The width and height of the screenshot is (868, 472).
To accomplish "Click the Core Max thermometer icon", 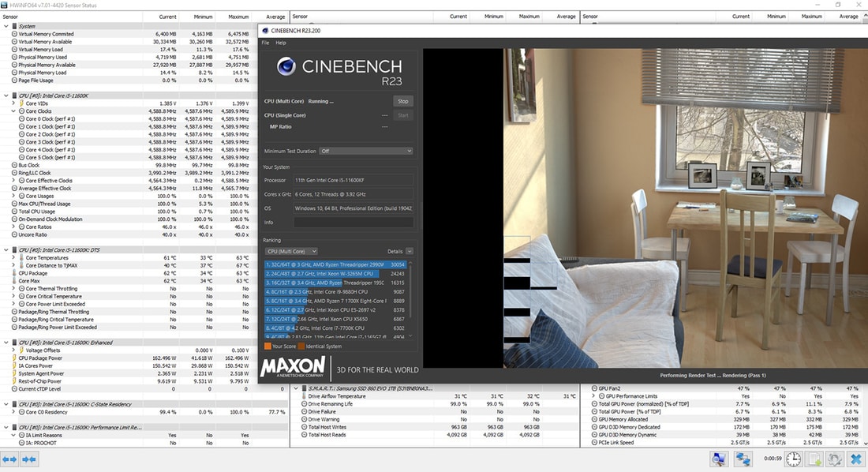I will point(14,281).
